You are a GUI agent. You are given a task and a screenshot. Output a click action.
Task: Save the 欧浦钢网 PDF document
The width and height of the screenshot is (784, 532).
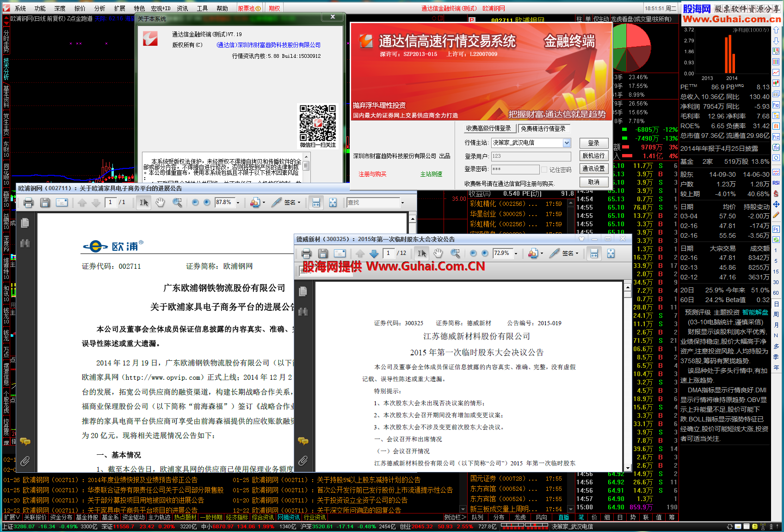(45, 203)
